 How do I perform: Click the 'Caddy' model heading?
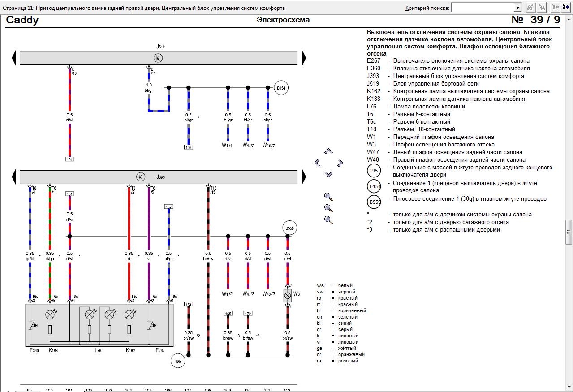[x=22, y=20]
